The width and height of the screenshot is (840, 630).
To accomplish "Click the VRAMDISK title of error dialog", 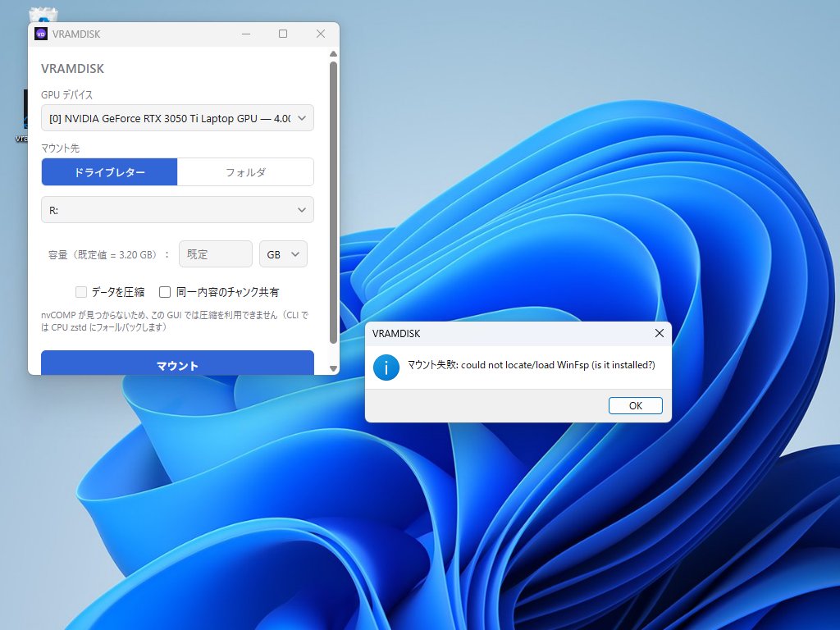I will tap(396, 333).
